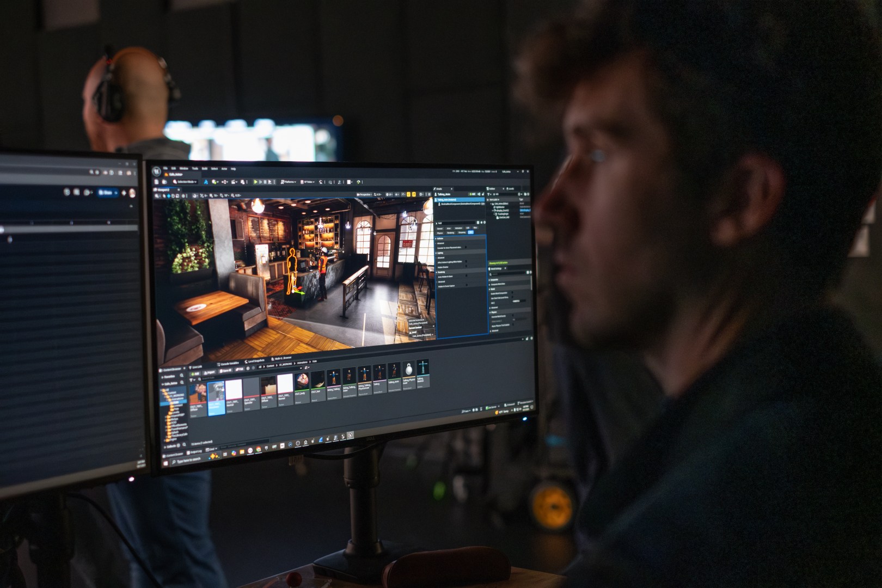Viewport: 882px width, 588px height.
Task: Click the Save Current Level icon on the toolbar
Action: pos(157,181)
